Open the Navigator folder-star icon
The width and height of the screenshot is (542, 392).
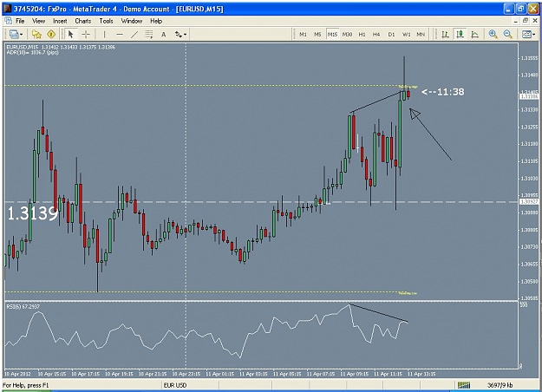(x=36, y=34)
